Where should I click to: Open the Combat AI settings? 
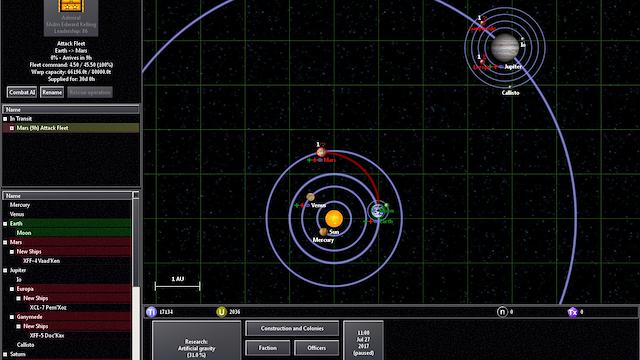[x=22, y=92]
